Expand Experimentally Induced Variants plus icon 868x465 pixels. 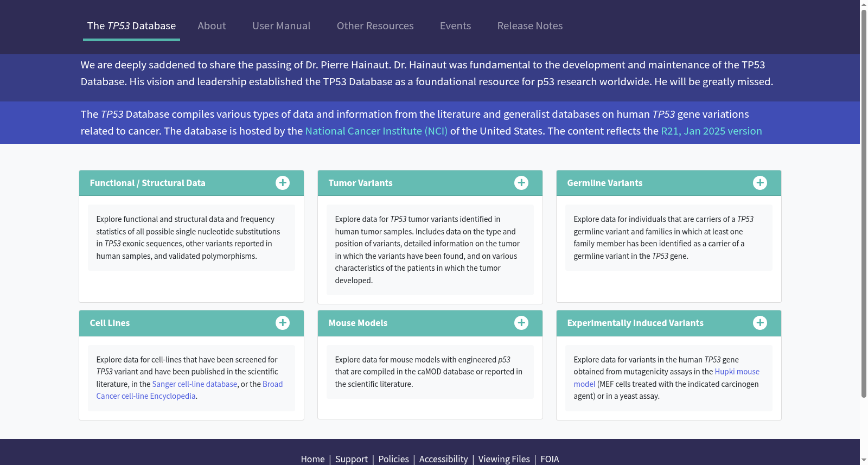[x=760, y=323]
